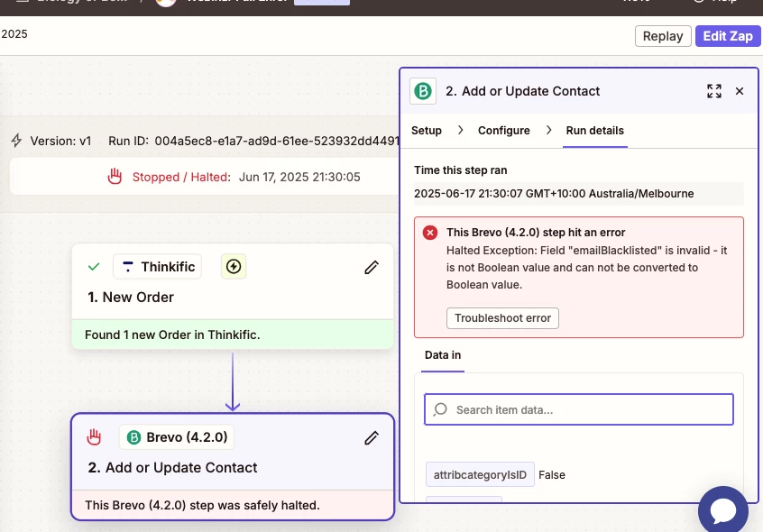
Task: Edit the Thinkific New Order step
Action: tap(372, 267)
